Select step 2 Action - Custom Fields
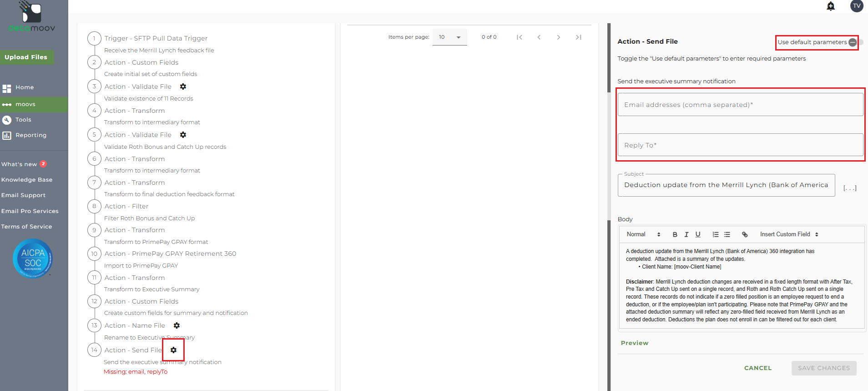The width and height of the screenshot is (868, 391). pyautogui.click(x=141, y=62)
